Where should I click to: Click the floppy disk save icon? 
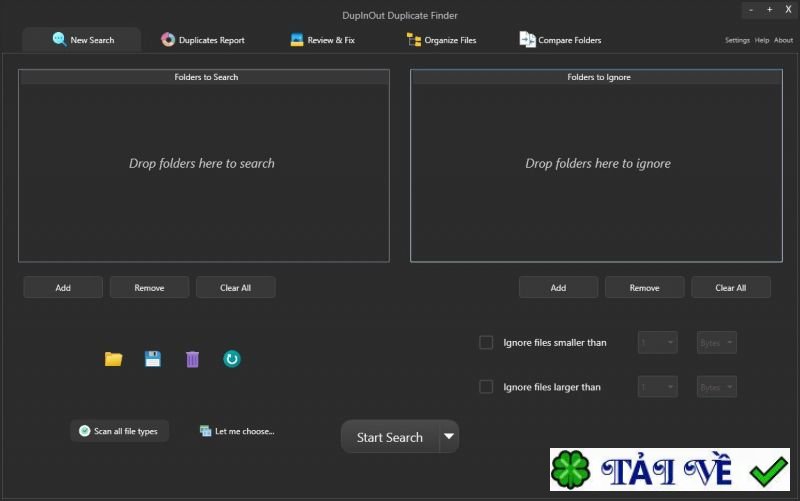tap(153, 359)
